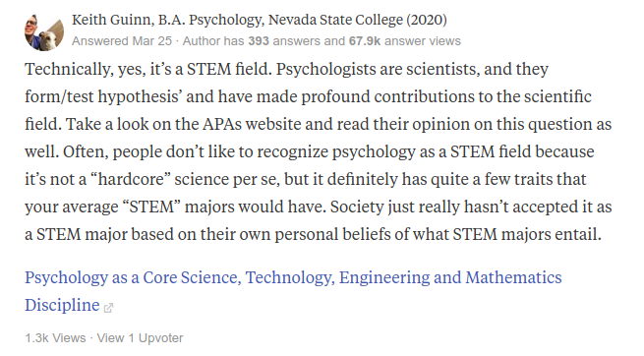Click the quoted STEM majors would have text

click(x=222, y=207)
